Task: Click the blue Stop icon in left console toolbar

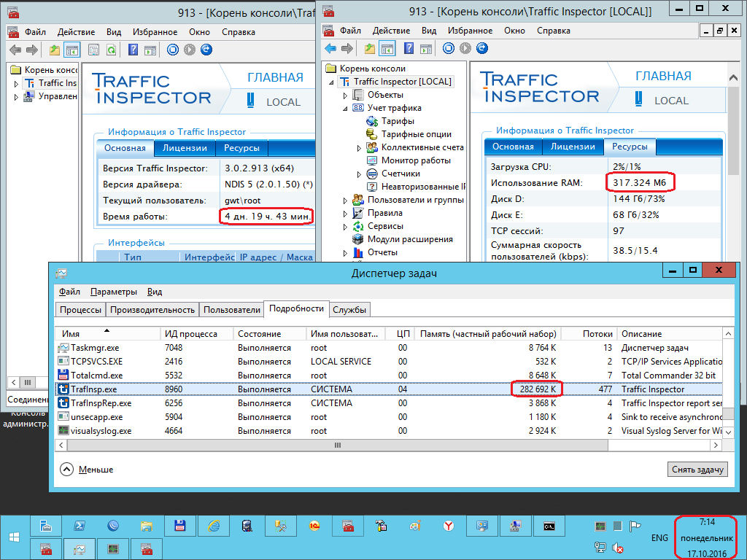Action: pyautogui.click(x=172, y=50)
